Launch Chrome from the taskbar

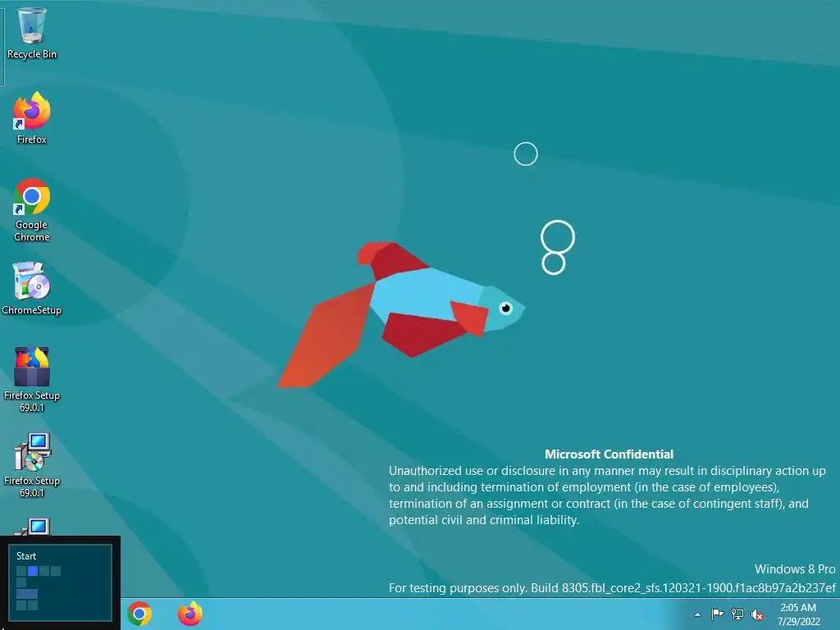[139, 614]
